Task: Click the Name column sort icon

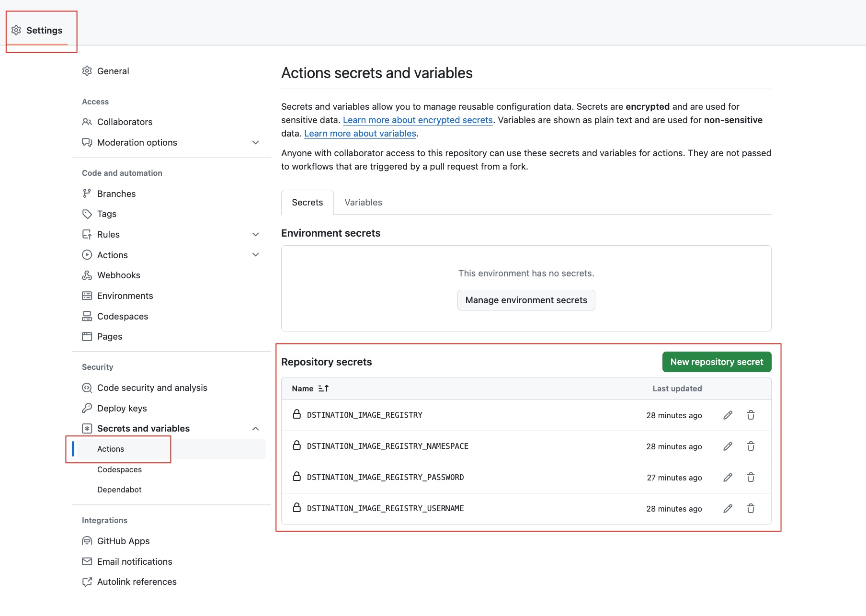Action: tap(324, 388)
